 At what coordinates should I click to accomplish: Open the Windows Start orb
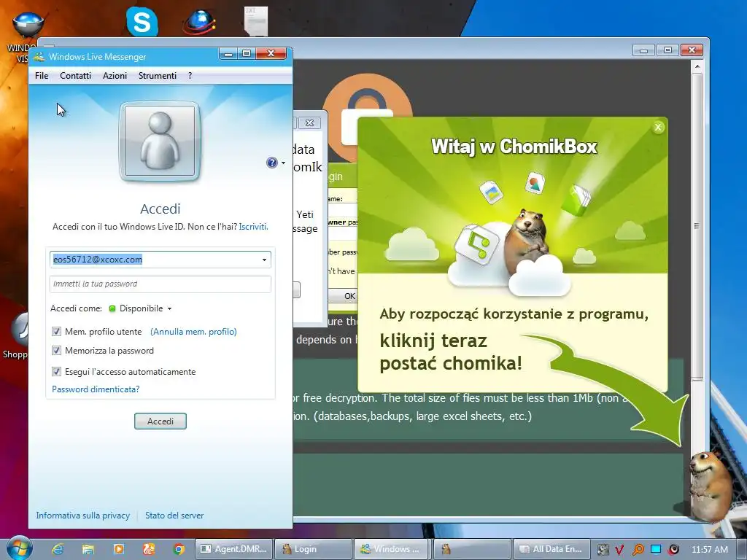pos(20,548)
